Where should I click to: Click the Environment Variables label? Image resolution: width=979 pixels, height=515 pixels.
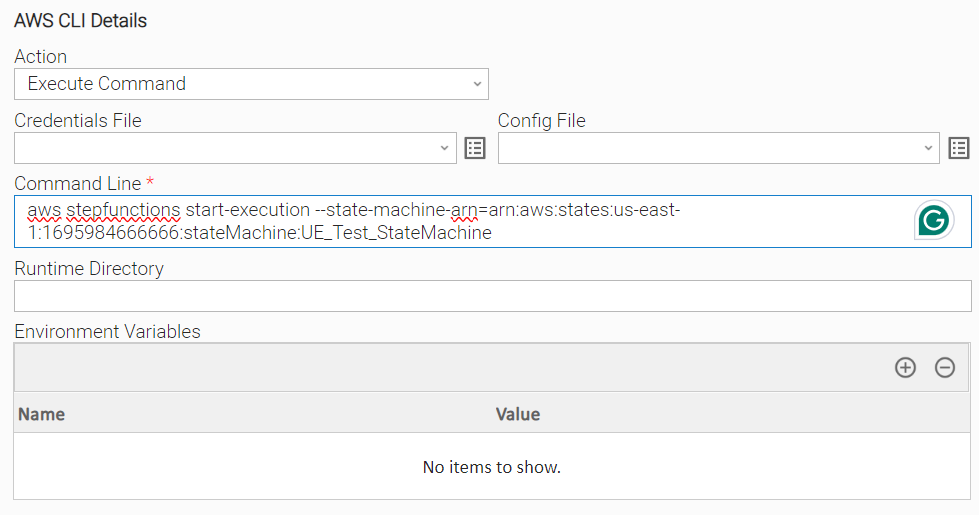tap(107, 331)
